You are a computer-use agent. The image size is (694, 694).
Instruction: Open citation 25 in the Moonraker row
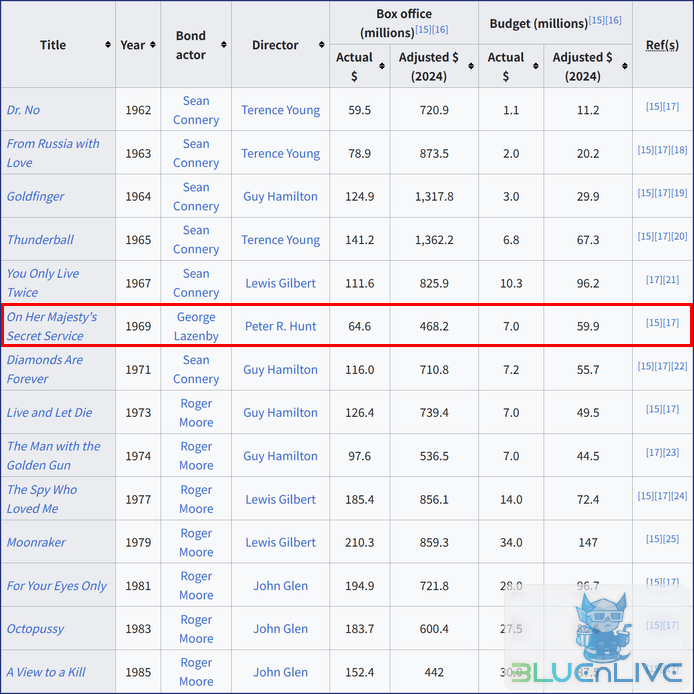pos(670,539)
